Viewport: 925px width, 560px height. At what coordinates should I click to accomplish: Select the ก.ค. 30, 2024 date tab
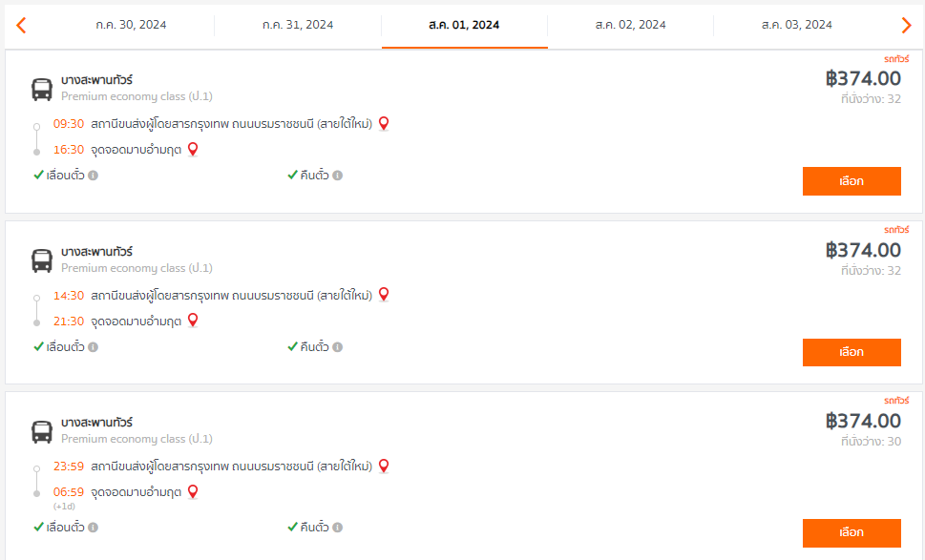tap(131, 25)
